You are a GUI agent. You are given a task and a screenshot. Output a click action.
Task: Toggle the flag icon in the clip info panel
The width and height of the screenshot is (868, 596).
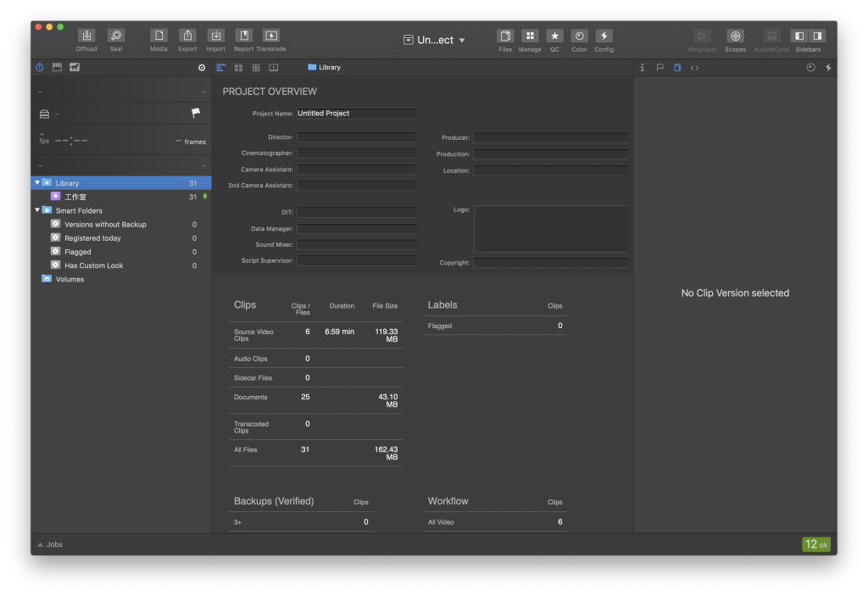[196, 113]
